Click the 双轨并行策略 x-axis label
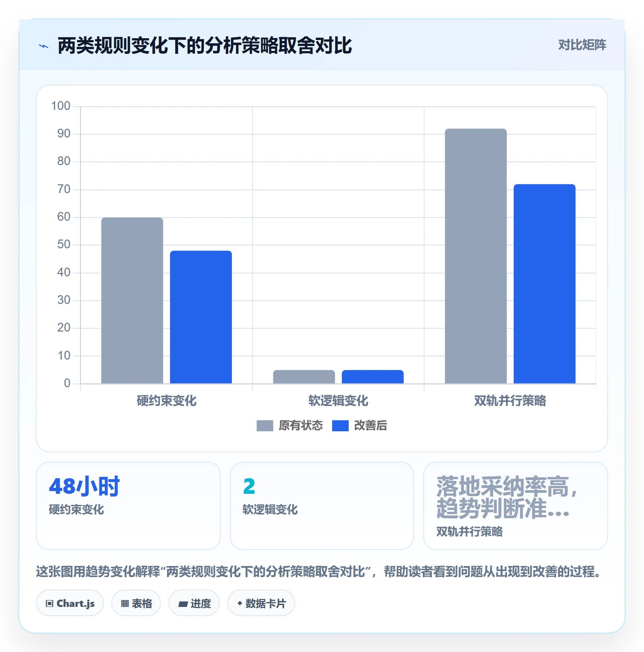The height and width of the screenshot is (652, 644). (x=510, y=401)
